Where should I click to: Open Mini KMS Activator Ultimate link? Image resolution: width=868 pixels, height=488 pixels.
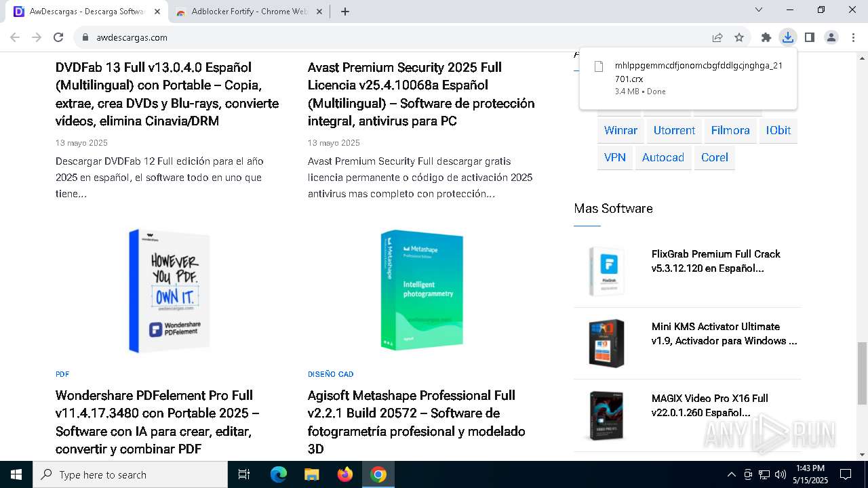click(724, 333)
